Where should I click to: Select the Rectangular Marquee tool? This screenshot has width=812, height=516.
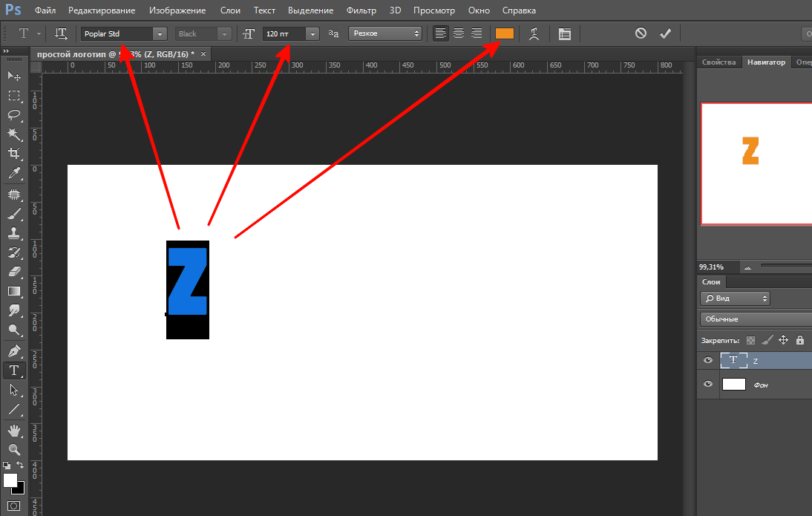14,96
